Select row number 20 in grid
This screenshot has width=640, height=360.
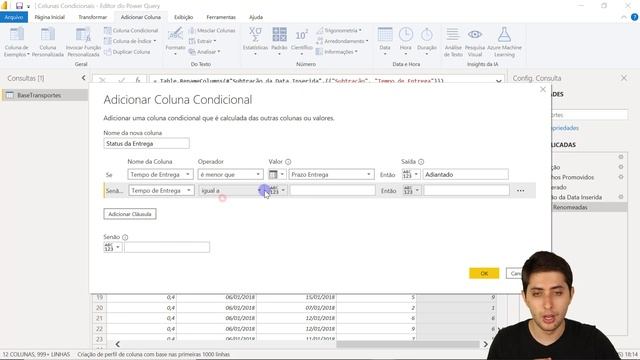tap(100, 308)
